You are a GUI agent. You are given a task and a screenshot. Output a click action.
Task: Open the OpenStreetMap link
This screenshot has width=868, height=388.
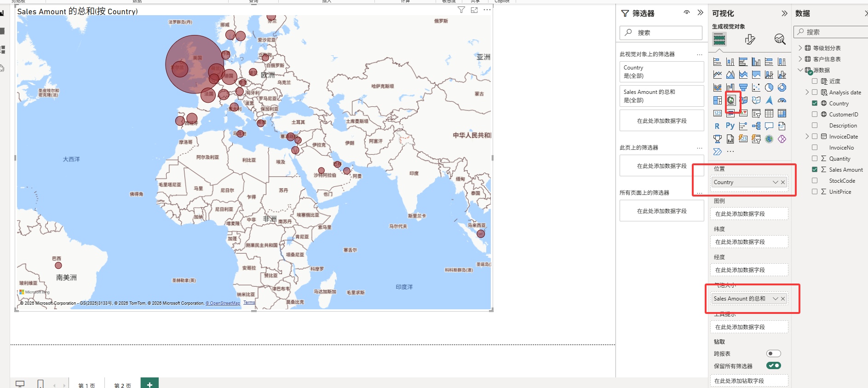coord(223,303)
